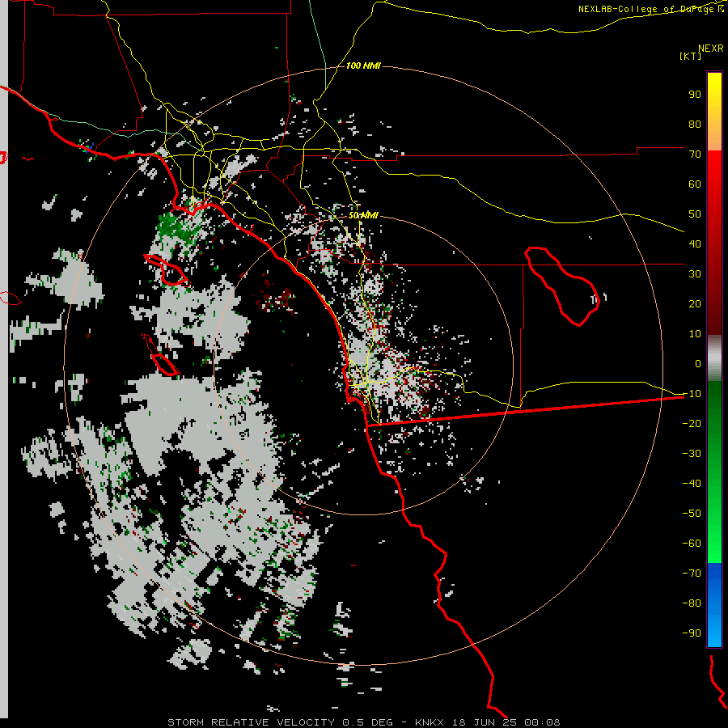Click the "50 NMI" range ring label

tap(363, 215)
